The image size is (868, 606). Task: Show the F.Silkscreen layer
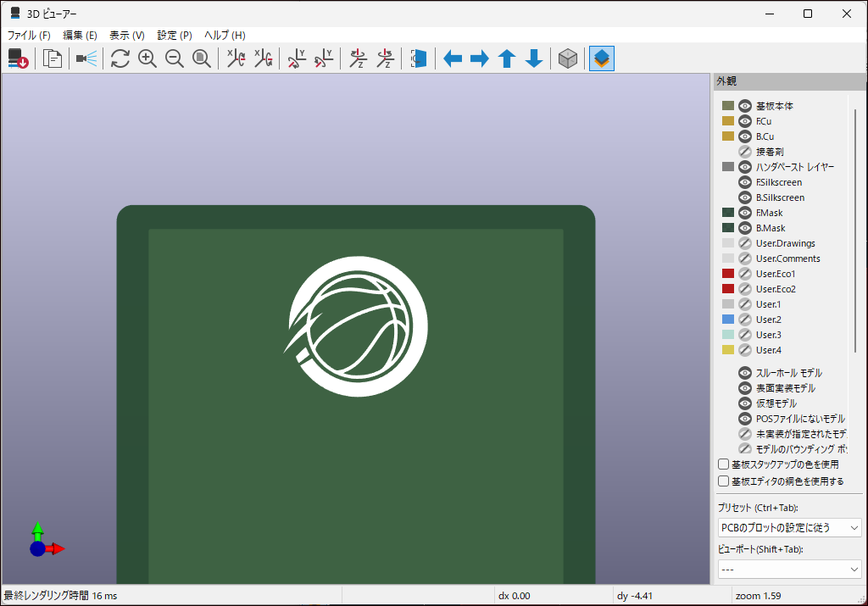745,182
